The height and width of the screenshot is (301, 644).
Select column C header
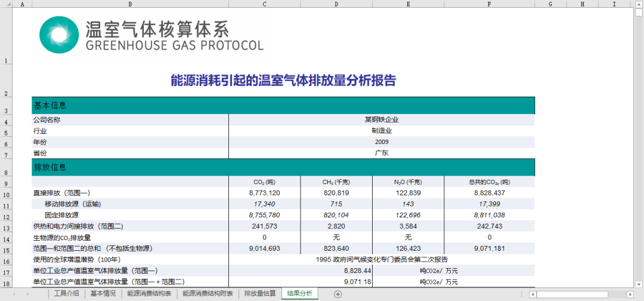[264, 4]
